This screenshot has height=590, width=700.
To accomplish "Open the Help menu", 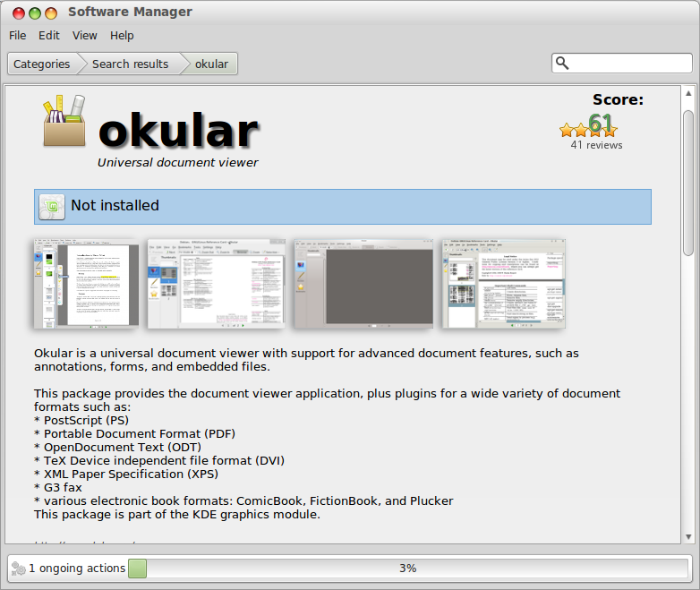I will click(122, 35).
